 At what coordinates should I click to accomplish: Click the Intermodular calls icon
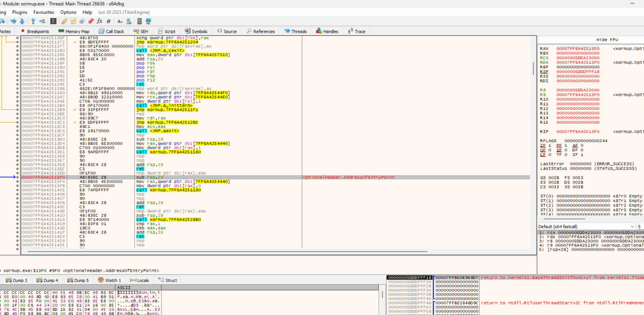(x=130, y=21)
